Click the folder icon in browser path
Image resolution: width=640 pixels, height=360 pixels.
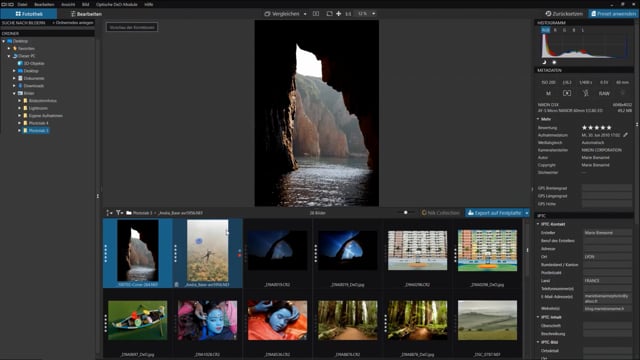pyautogui.click(x=129, y=213)
